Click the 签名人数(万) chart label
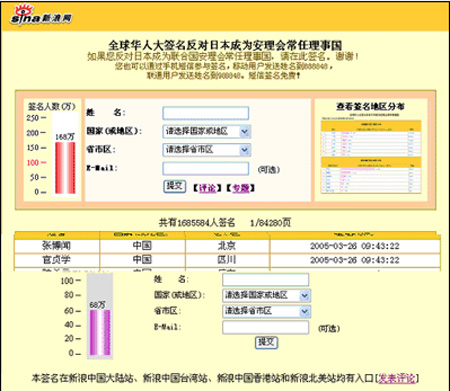450x391 pixels. point(52,106)
